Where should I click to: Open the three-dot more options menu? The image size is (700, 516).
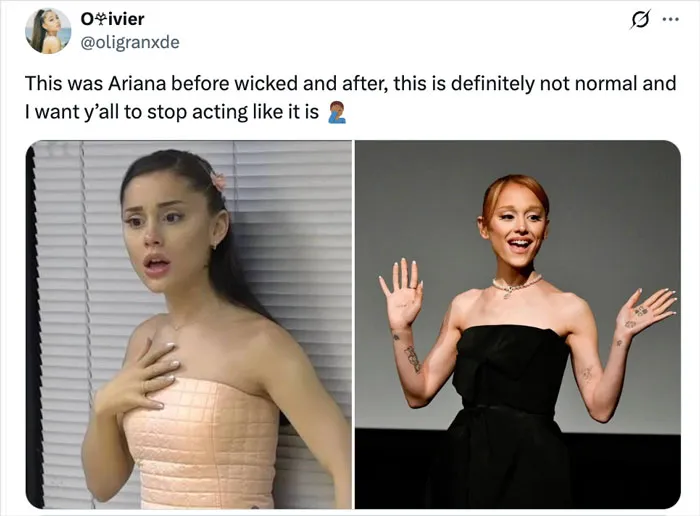[x=671, y=19]
